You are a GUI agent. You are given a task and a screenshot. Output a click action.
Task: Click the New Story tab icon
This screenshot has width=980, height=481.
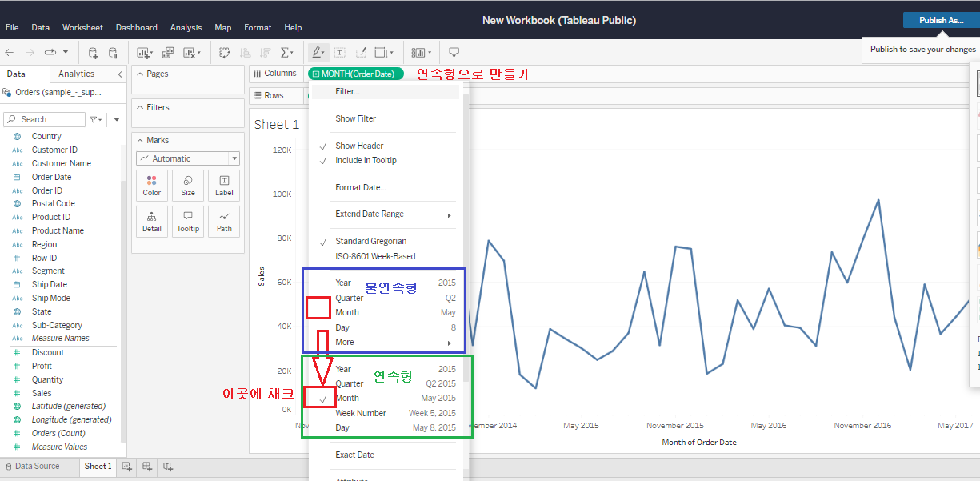pyautogui.click(x=168, y=466)
